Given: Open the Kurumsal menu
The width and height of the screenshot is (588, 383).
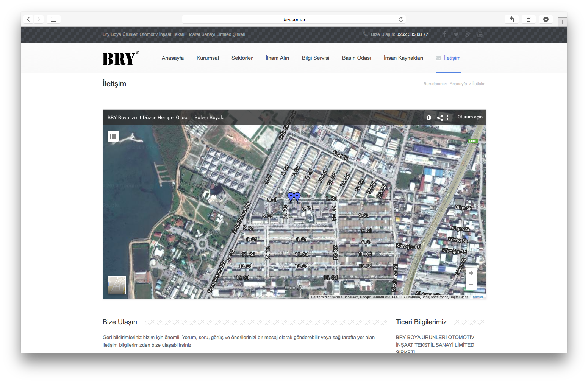Looking at the screenshot, I should pyautogui.click(x=208, y=58).
